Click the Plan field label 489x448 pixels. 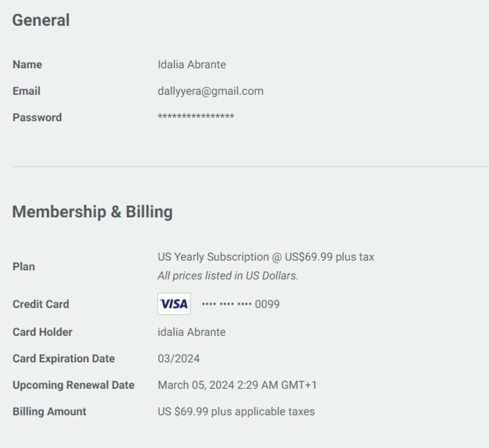pos(24,267)
